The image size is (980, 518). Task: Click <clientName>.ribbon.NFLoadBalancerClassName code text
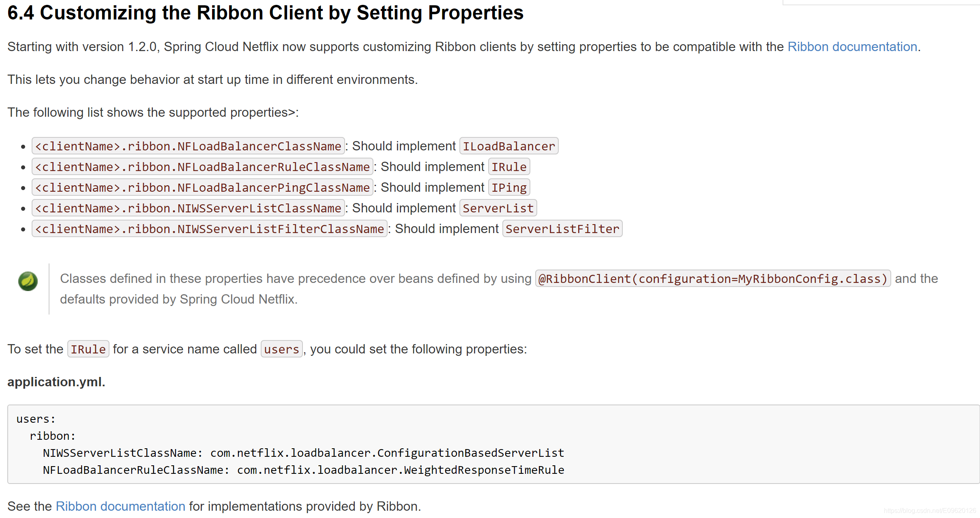point(188,146)
